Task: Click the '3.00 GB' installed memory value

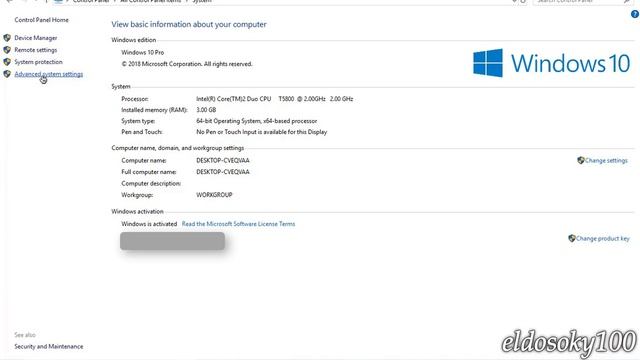Action: 206,110
